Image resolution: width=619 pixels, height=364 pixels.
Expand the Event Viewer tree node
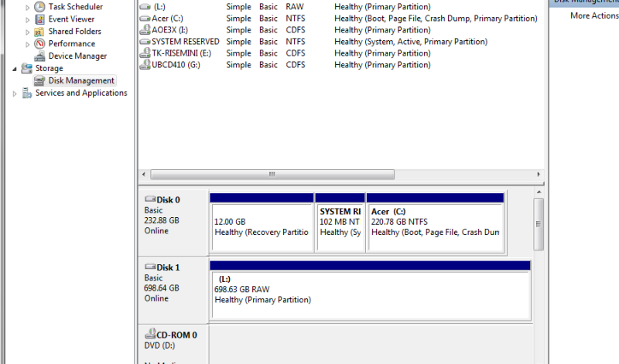click(x=27, y=20)
